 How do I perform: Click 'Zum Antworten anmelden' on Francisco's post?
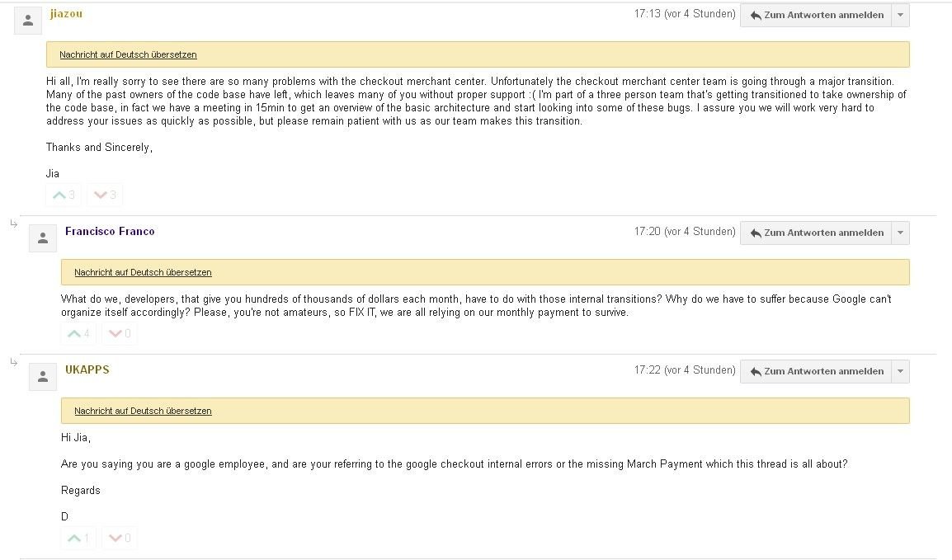(816, 233)
